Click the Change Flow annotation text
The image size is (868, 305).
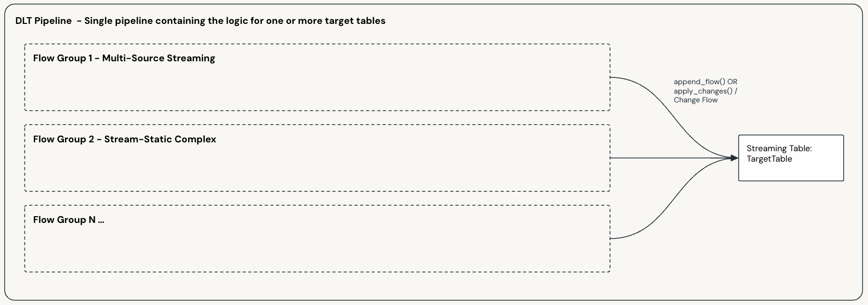[695, 100]
